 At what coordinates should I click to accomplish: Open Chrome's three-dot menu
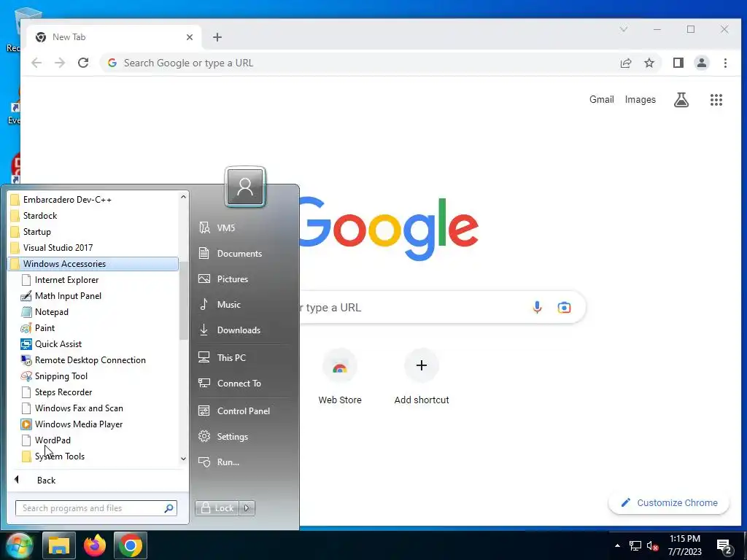point(725,63)
